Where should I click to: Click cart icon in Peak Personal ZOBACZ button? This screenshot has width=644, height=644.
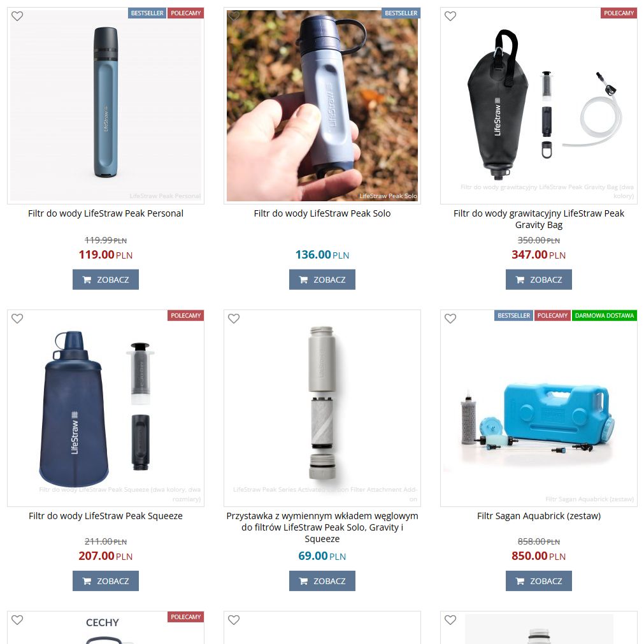[87, 280]
